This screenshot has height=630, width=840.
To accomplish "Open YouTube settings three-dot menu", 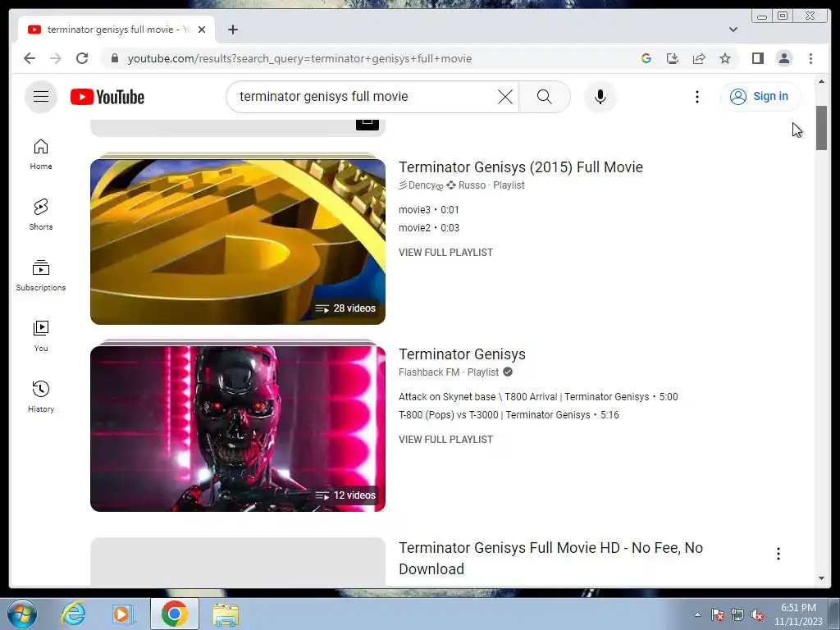I will tap(696, 97).
